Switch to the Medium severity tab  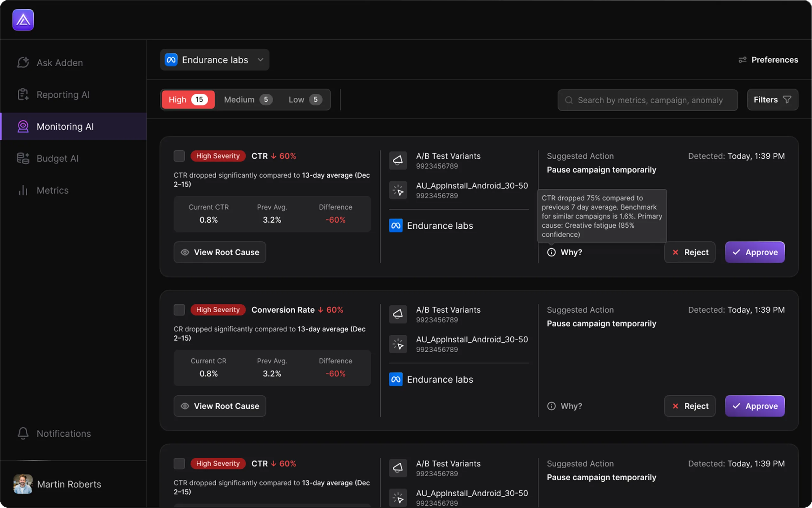[248, 100]
